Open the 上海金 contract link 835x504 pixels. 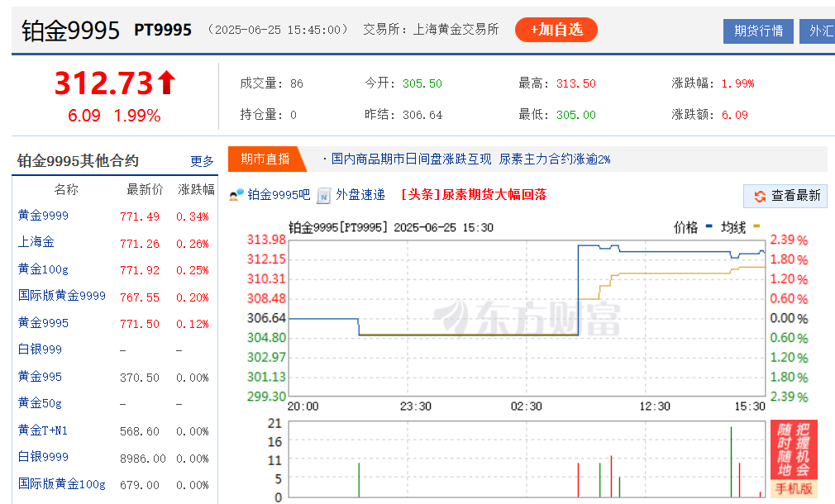click(36, 242)
